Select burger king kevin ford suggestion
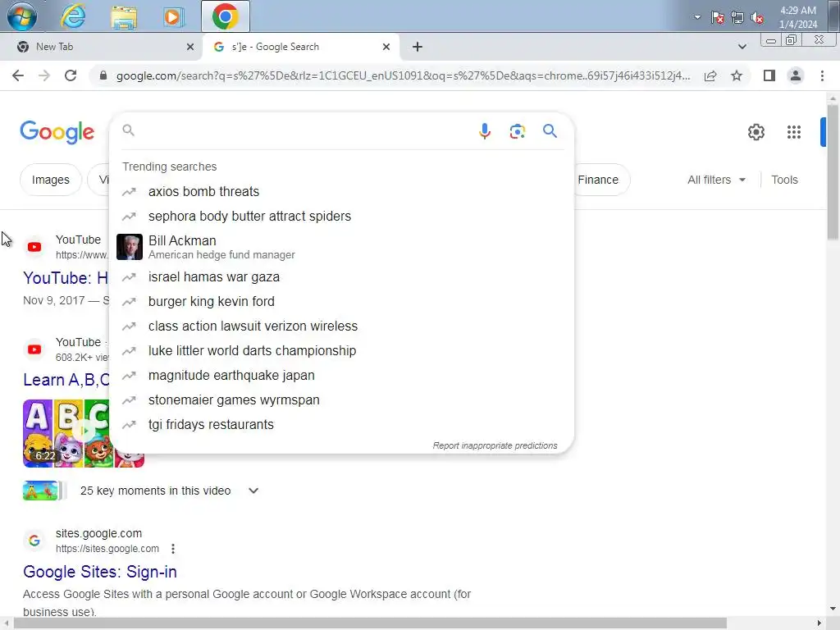Viewport: 840px width, 630px height. click(x=341, y=302)
